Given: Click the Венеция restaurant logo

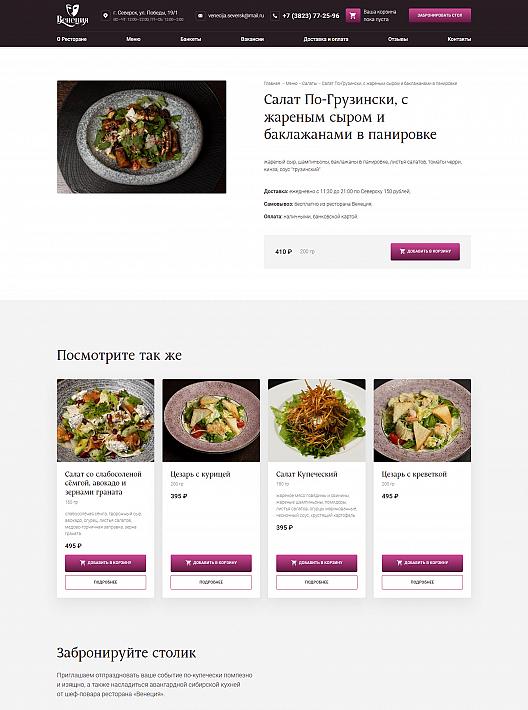Looking at the screenshot, I should 72,15.
